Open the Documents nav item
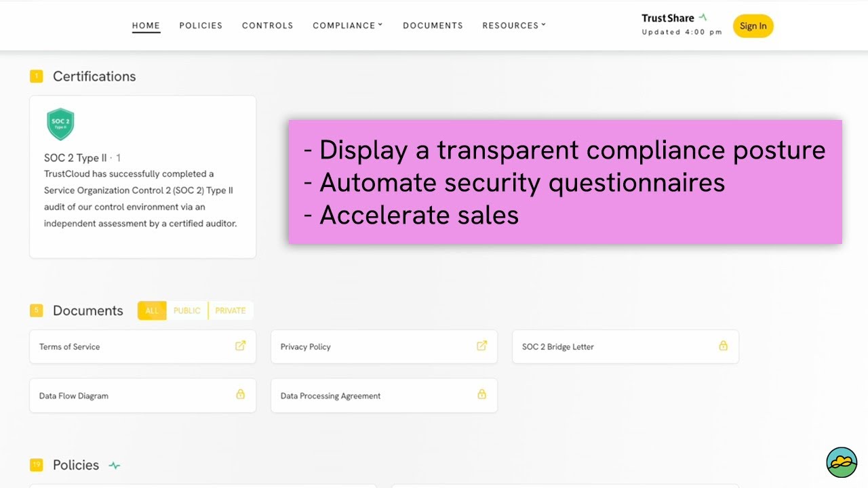 433,26
